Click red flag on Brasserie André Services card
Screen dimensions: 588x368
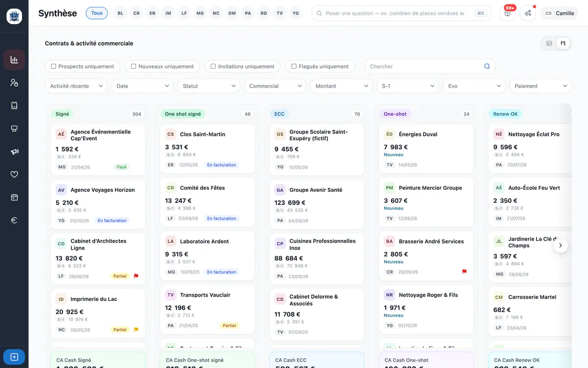(464, 272)
